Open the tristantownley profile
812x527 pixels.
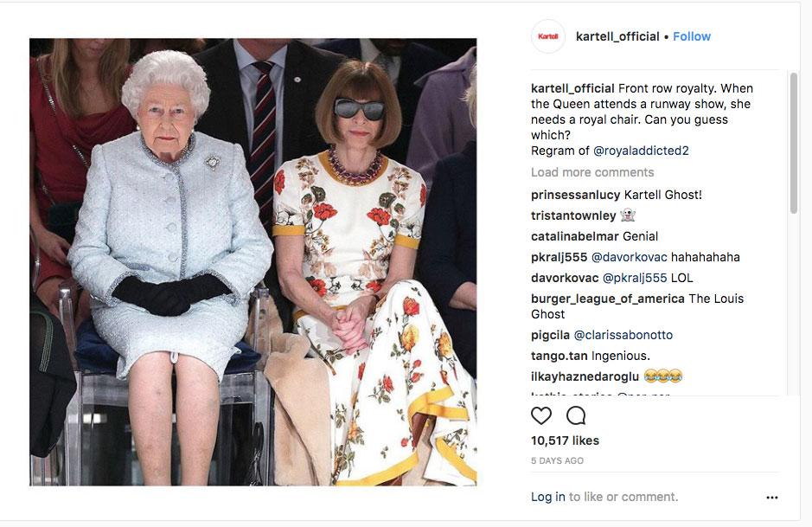tap(573, 215)
